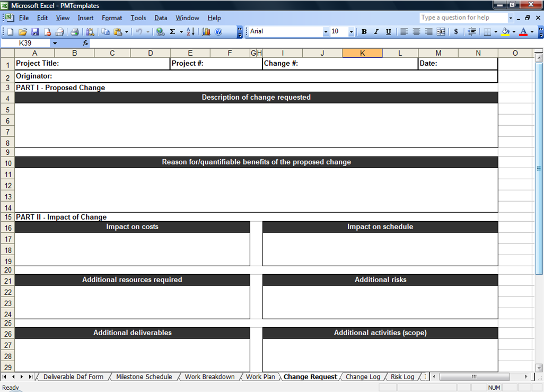Toggle italic formatting

tap(376, 32)
